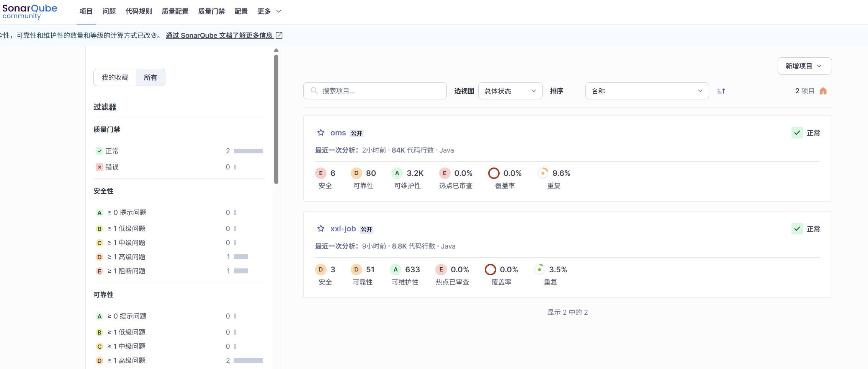Viewport: 868px width, 369px height.
Task: Open the 排序 名称 dropdown
Action: point(647,91)
